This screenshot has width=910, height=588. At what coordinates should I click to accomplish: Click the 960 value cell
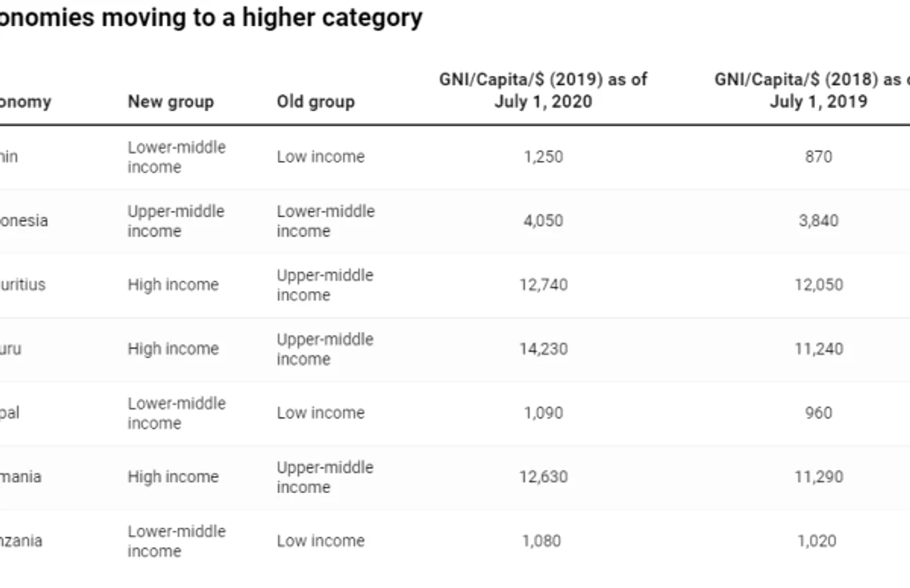click(818, 413)
